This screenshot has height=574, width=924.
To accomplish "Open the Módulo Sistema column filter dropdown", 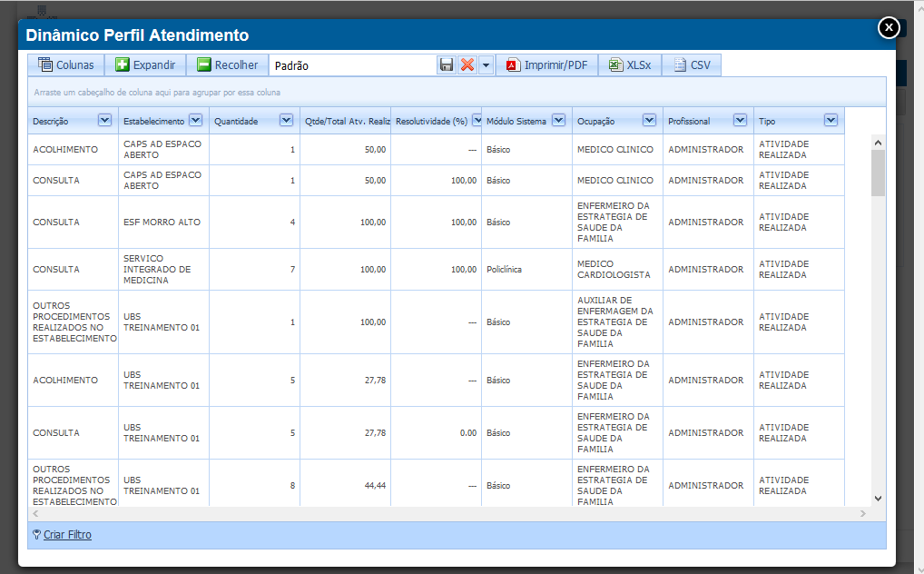I will (558, 121).
